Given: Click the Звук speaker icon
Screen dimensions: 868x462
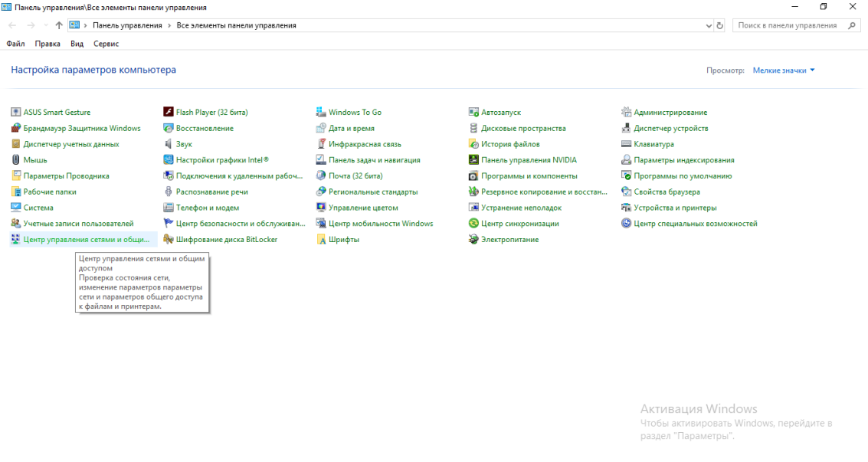Looking at the screenshot, I should tap(169, 144).
